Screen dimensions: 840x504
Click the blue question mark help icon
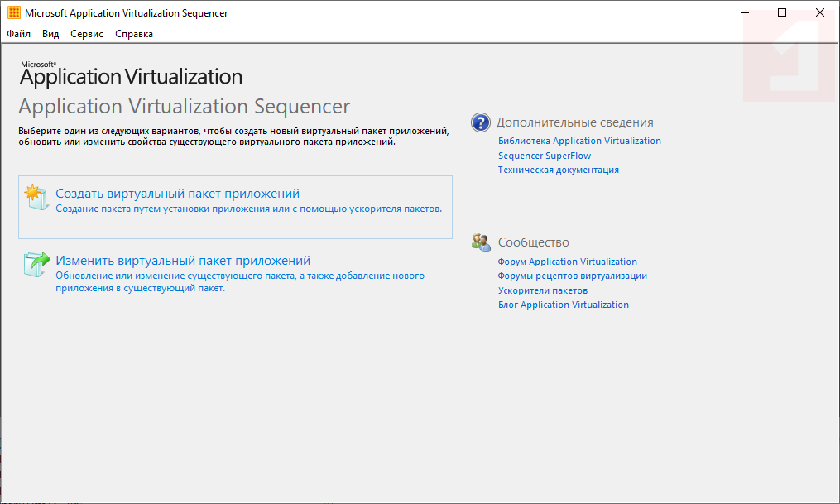481,122
